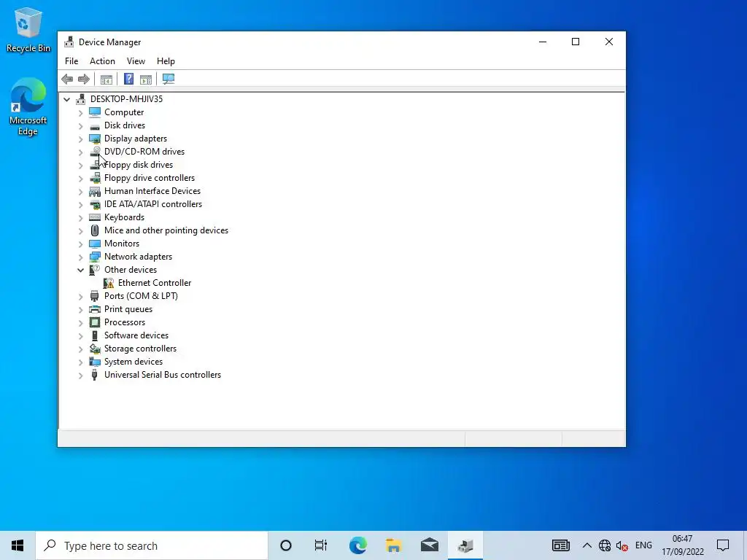Click the System devices icon

pos(95,362)
